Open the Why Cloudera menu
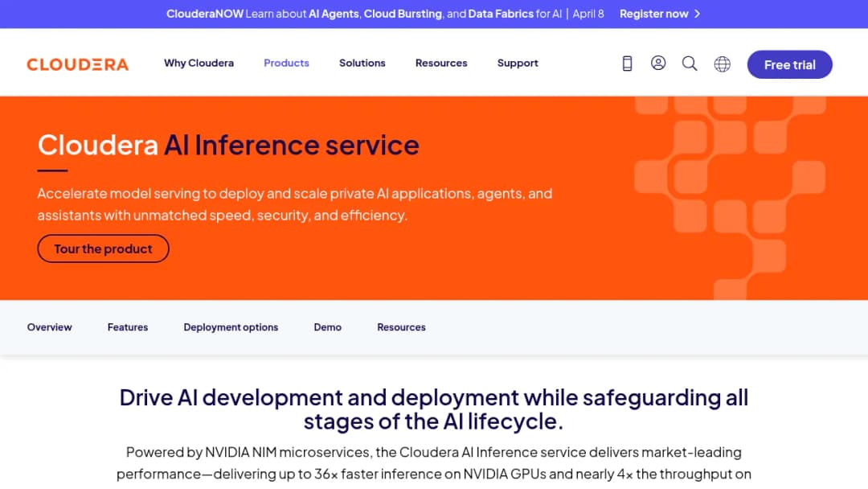This screenshot has width=868, height=489. (199, 63)
